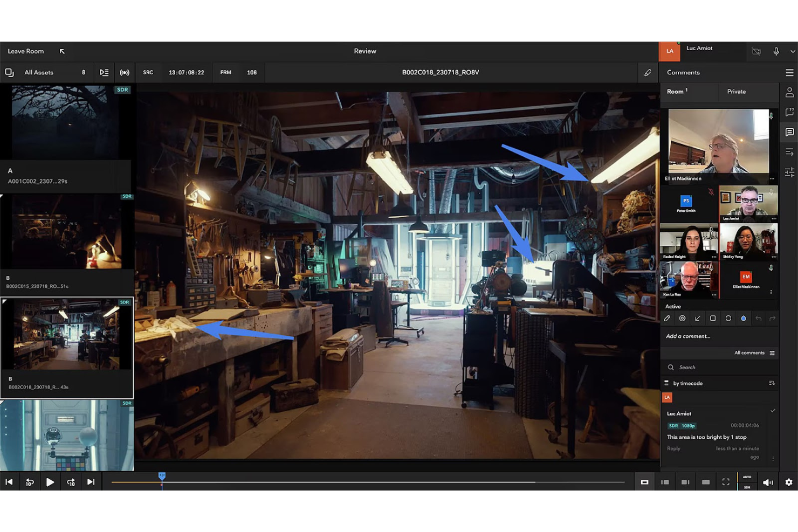This screenshot has height=532, width=798.
Task: Switch to All comments filter
Action: click(749, 353)
